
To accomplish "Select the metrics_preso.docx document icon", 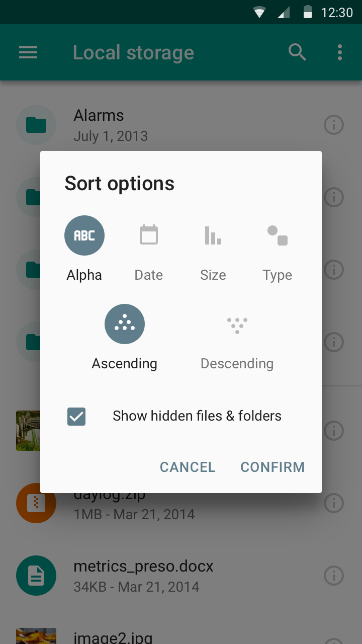I will tap(36, 576).
